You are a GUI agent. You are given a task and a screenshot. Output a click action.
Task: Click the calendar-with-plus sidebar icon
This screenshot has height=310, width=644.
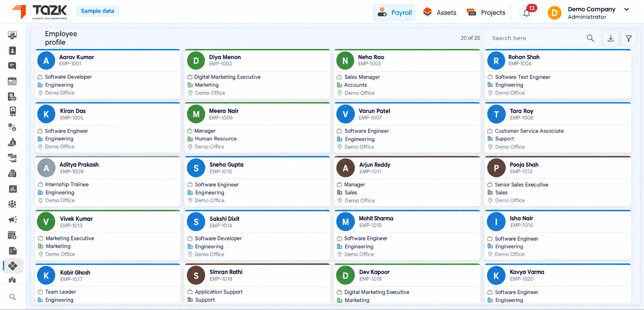click(x=12, y=235)
